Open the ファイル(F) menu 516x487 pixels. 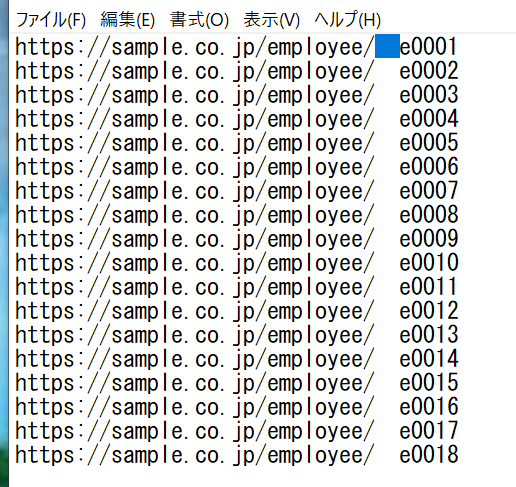pyautogui.click(x=51, y=20)
